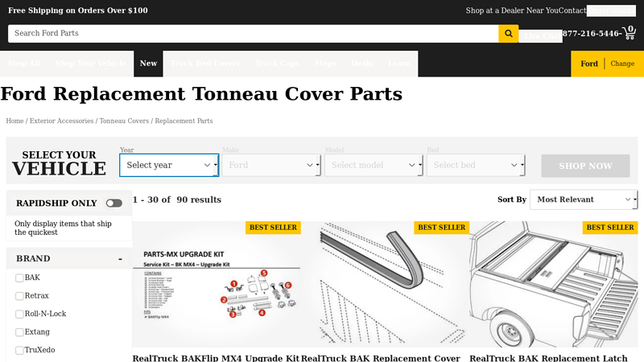Open the Steps menu
644x362 pixels.
325,64
